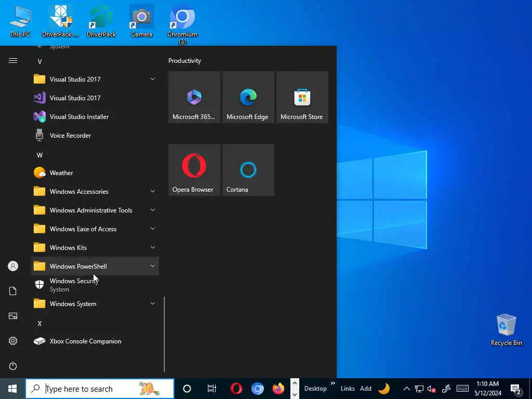The image size is (532, 399).
Task: Click the letter W section header
Action: (x=39, y=155)
